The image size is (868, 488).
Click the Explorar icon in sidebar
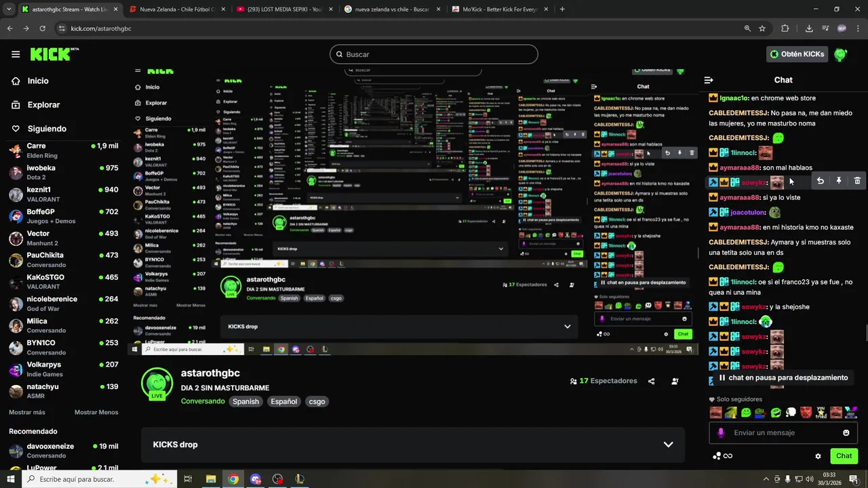16,105
